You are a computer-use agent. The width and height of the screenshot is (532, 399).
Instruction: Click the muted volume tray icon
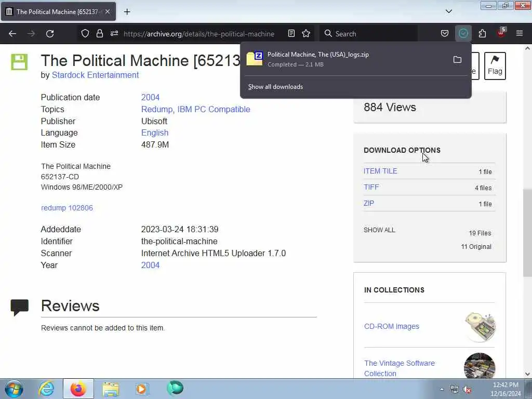pyautogui.click(x=468, y=390)
